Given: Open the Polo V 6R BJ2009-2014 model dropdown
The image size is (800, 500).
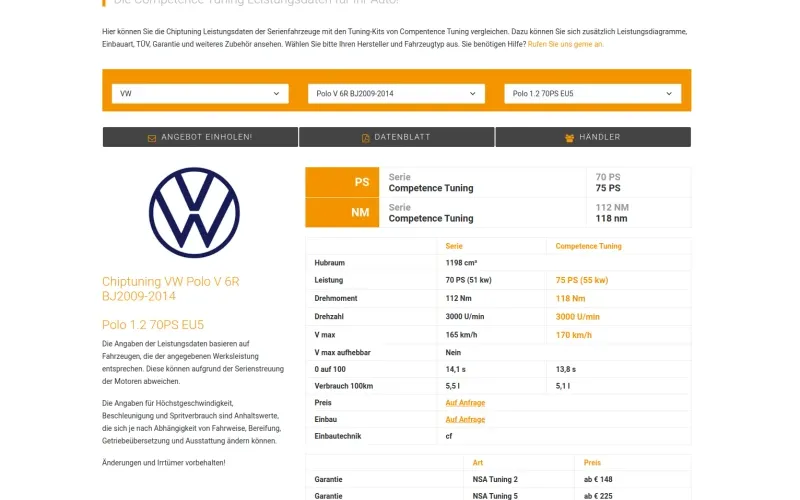Looking at the screenshot, I should (x=396, y=94).
